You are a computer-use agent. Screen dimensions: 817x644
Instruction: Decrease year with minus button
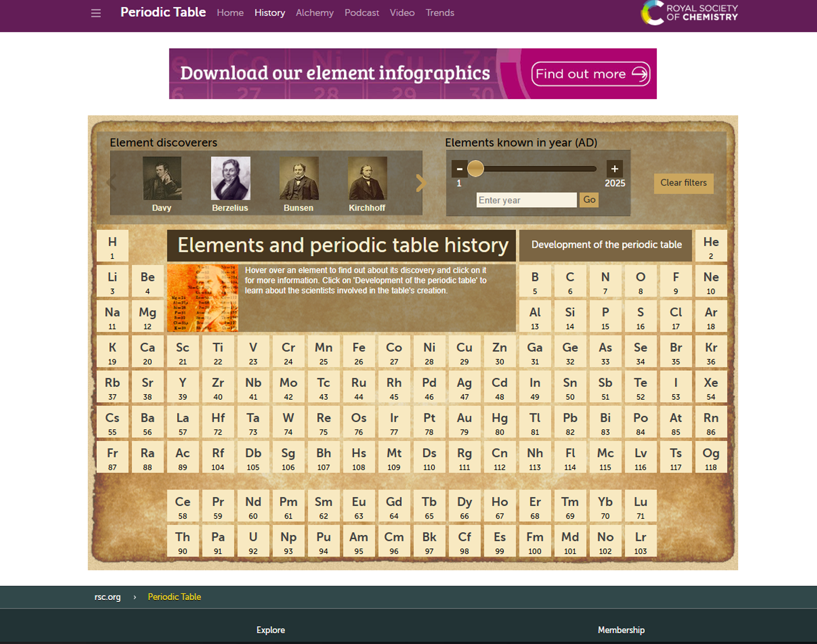point(459,169)
